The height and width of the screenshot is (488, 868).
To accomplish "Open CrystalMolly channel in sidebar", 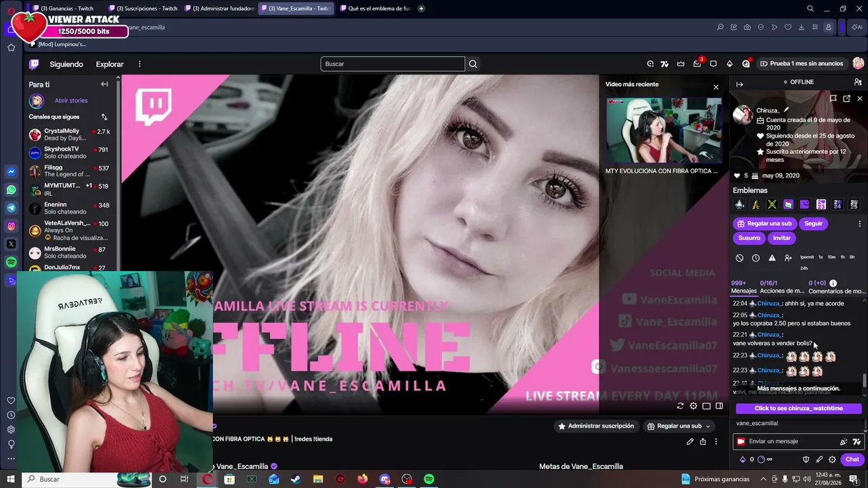I will pyautogui.click(x=70, y=134).
